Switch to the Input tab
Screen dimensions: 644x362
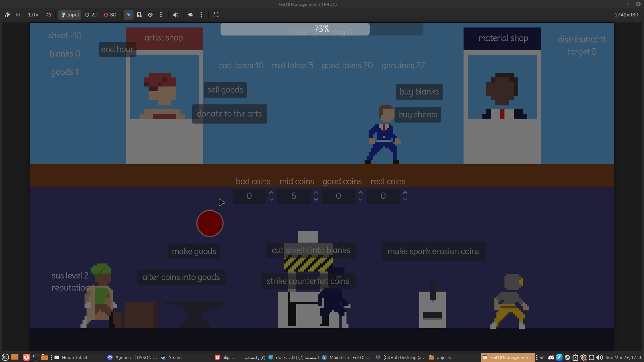pos(70,15)
